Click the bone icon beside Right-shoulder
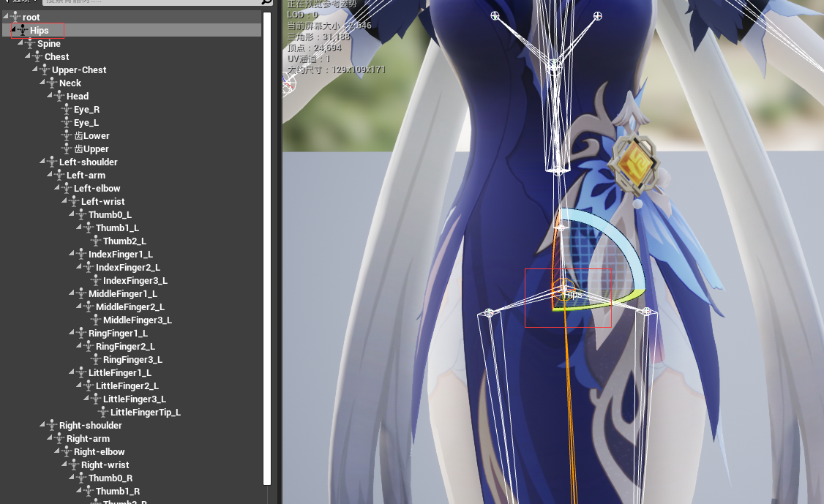Image resolution: width=824 pixels, height=504 pixels. (x=52, y=425)
